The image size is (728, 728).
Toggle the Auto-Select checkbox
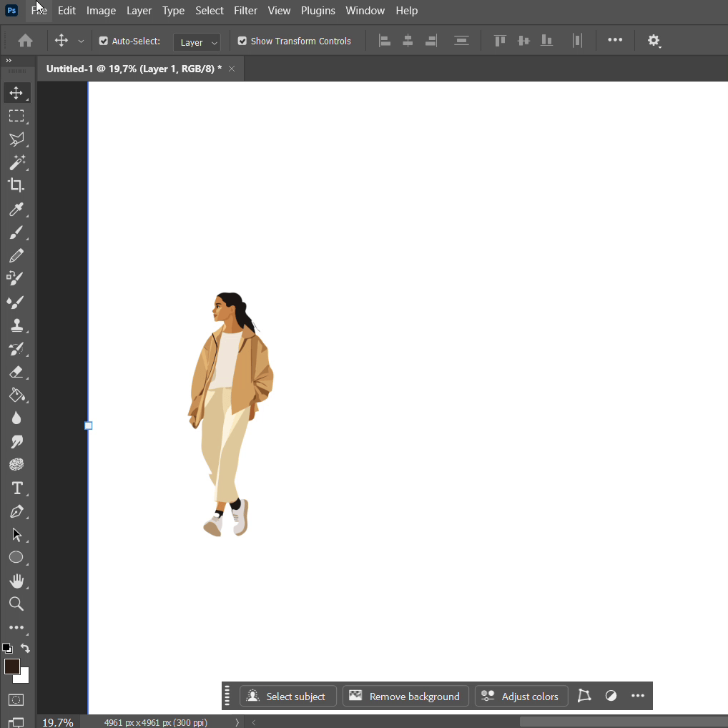(104, 41)
